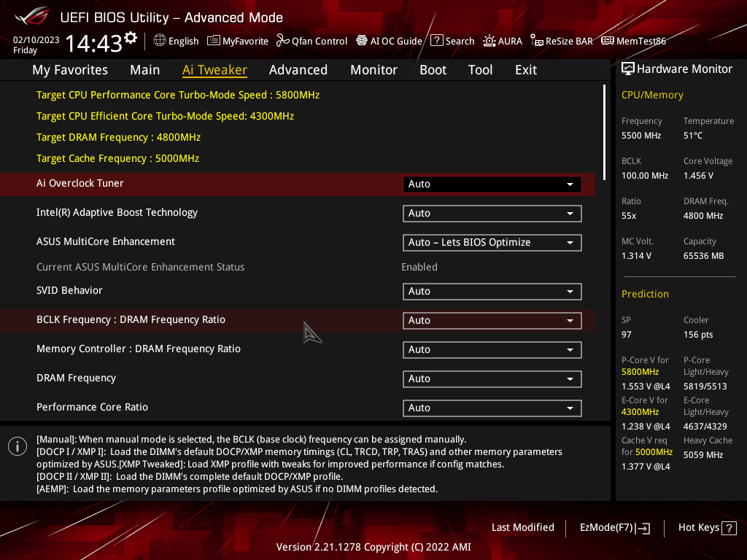Open the Hot Keys question-mark icon
747x560 pixels.
tap(729, 528)
